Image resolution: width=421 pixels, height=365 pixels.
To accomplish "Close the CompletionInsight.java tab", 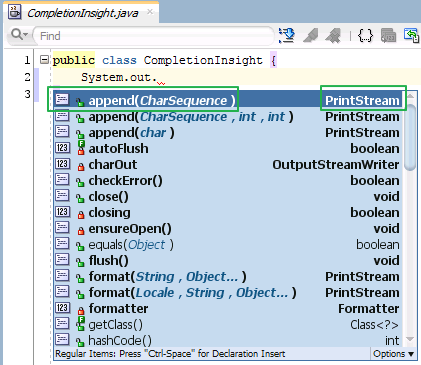I will point(150,12).
